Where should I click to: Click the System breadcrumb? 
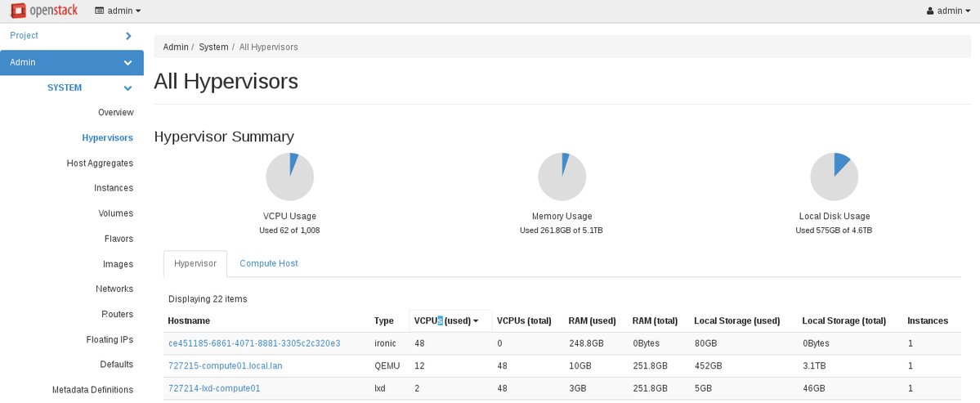(214, 47)
